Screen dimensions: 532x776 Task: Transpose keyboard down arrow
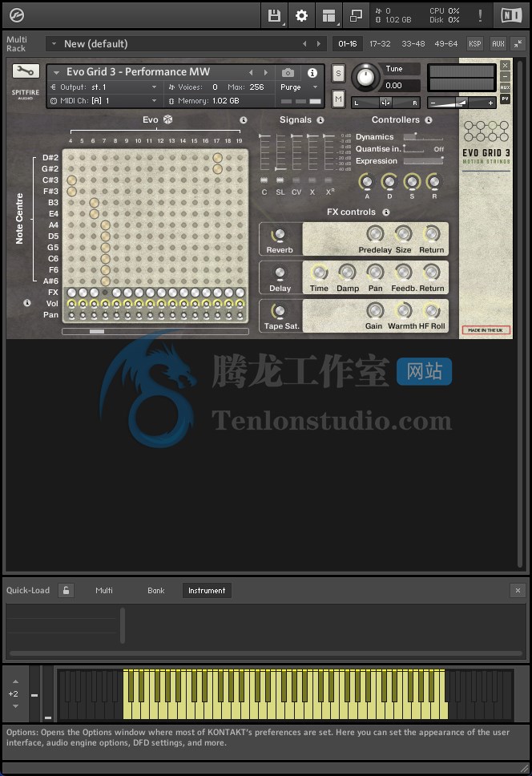(x=15, y=706)
